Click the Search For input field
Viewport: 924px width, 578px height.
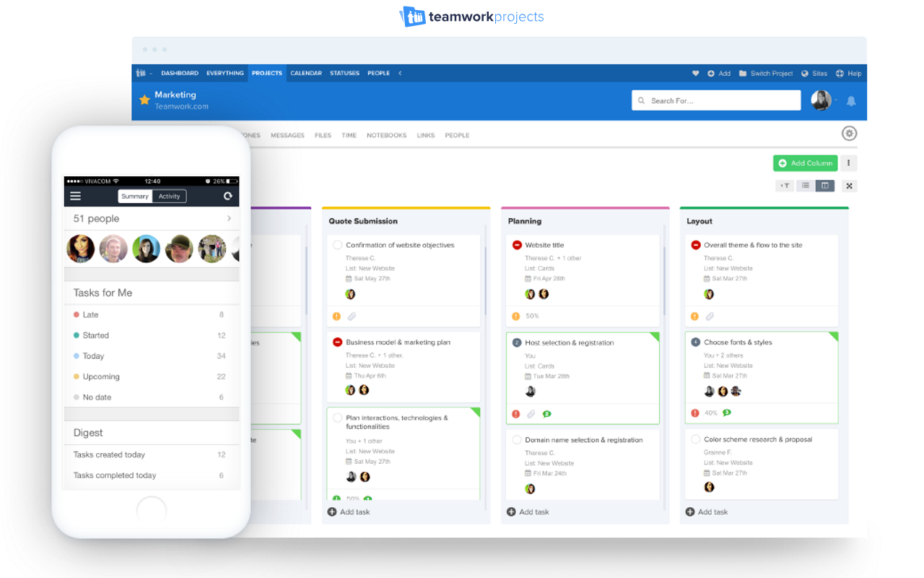click(716, 100)
